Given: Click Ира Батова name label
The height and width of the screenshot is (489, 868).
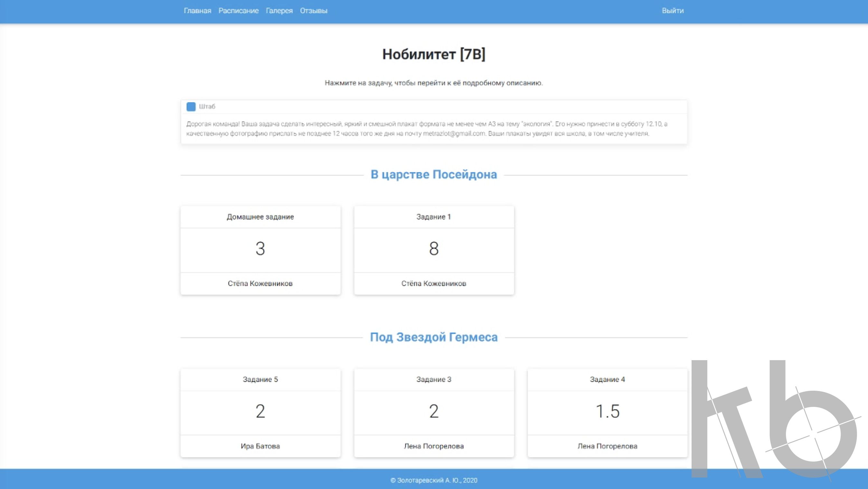Looking at the screenshot, I should coord(260,446).
